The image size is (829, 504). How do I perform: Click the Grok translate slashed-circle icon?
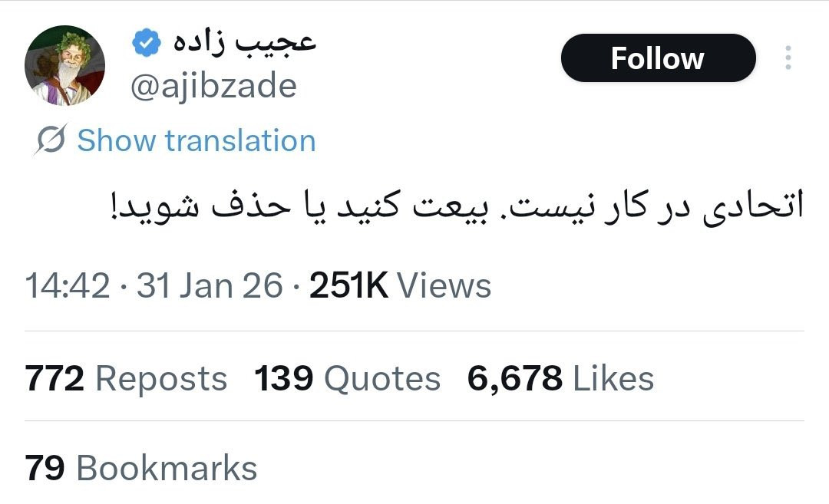click(51, 140)
